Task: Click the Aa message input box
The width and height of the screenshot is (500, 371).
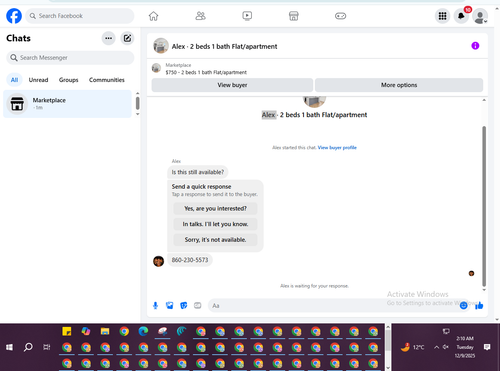Action: [333, 306]
